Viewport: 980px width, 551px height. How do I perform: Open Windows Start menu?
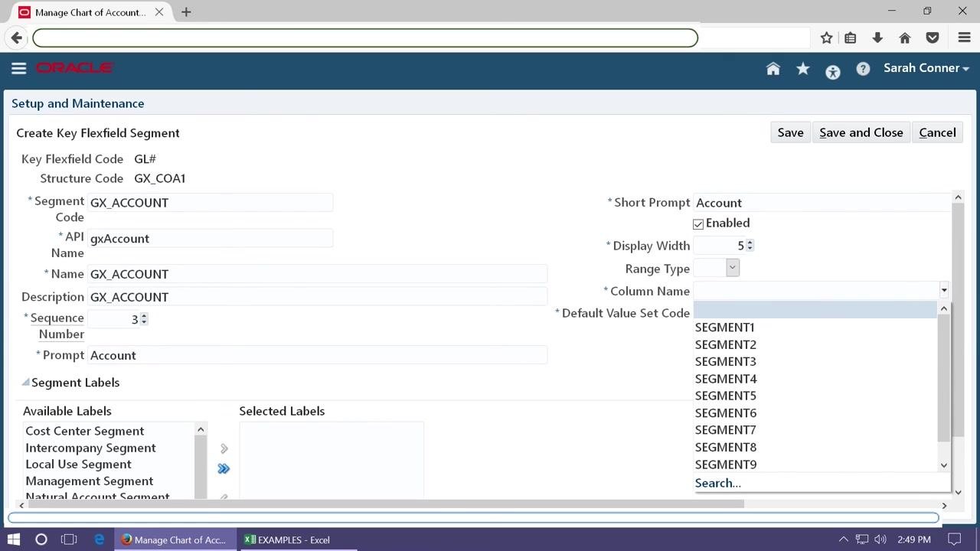pyautogui.click(x=14, y=540)
